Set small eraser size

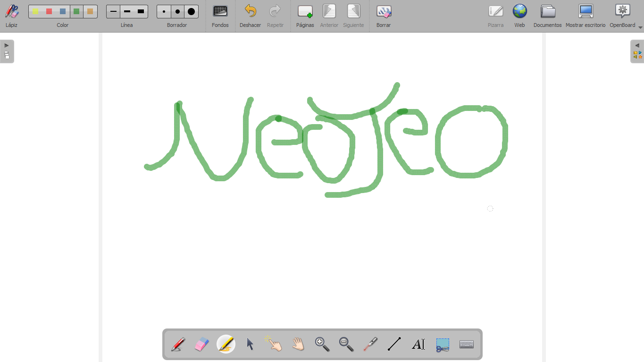click(164, 11)
